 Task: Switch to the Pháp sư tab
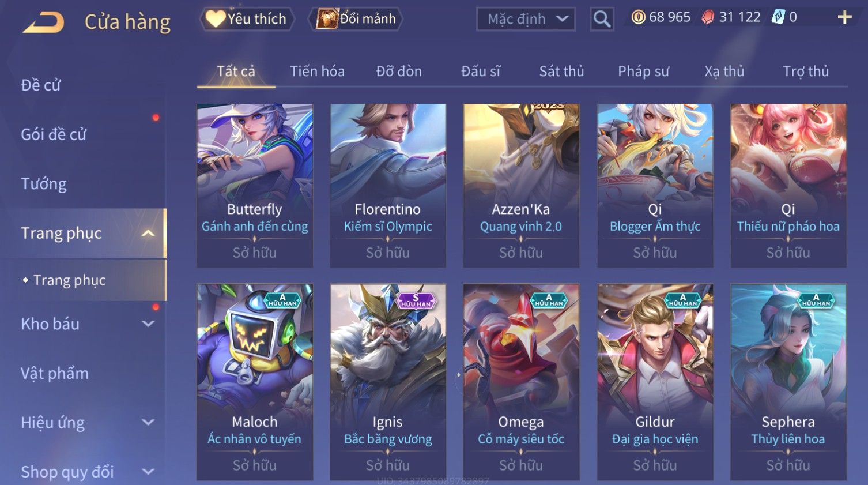643,71
